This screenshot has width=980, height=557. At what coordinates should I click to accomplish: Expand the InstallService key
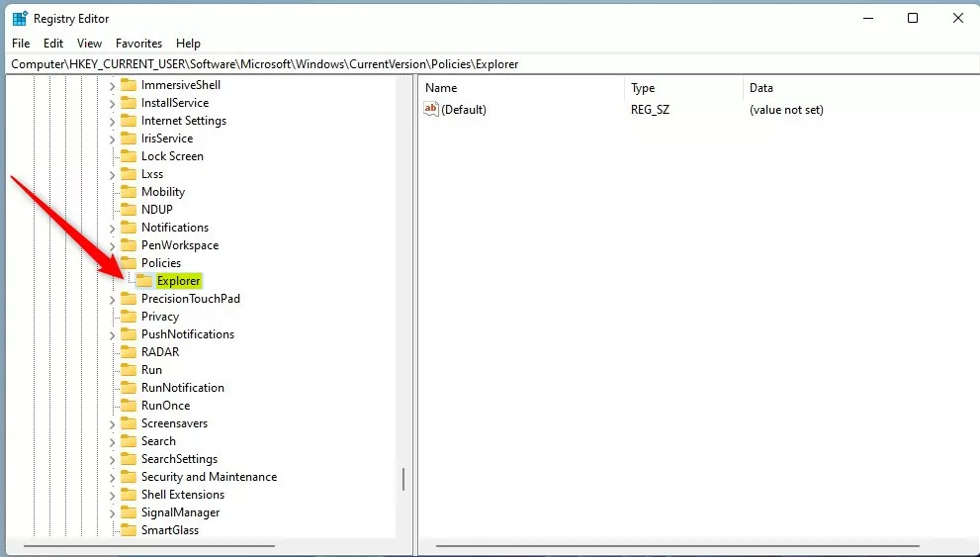[112, 103]
